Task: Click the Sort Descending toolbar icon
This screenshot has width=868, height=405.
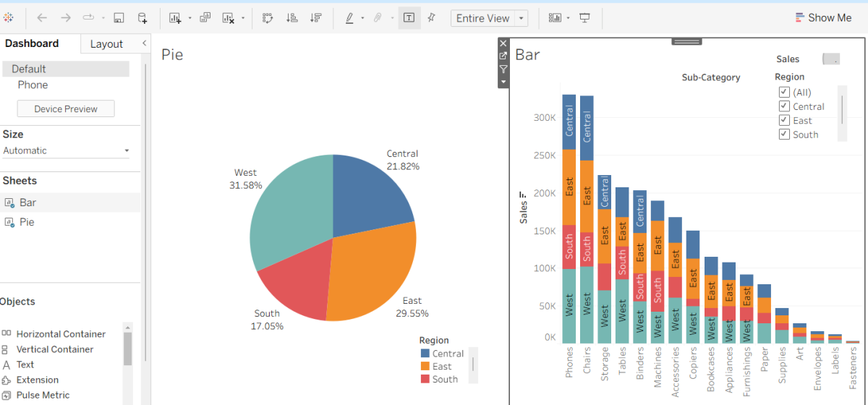Action: 315,18
